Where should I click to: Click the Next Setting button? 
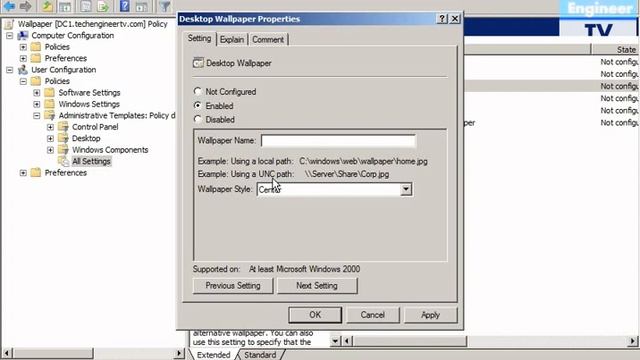coord(317,286)
